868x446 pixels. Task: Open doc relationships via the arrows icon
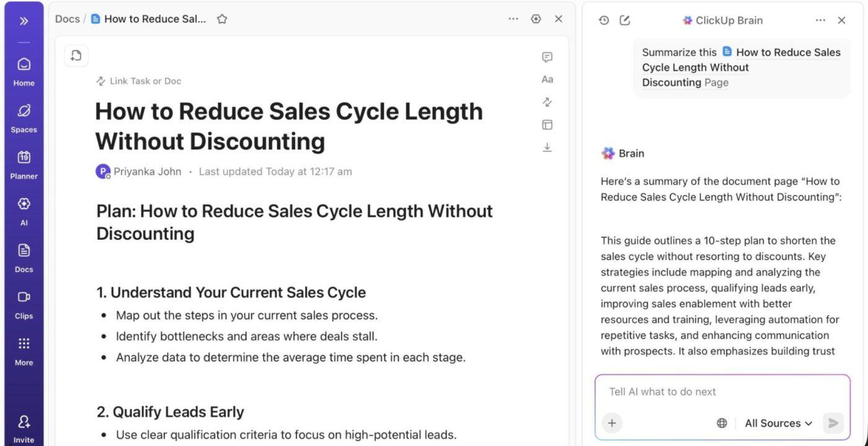pos(546,102)
